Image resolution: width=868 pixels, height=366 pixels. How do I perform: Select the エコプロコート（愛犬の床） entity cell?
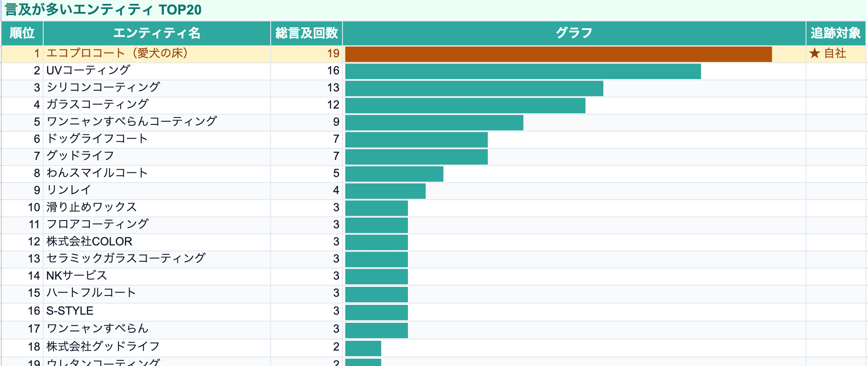(x=157, y=54)
